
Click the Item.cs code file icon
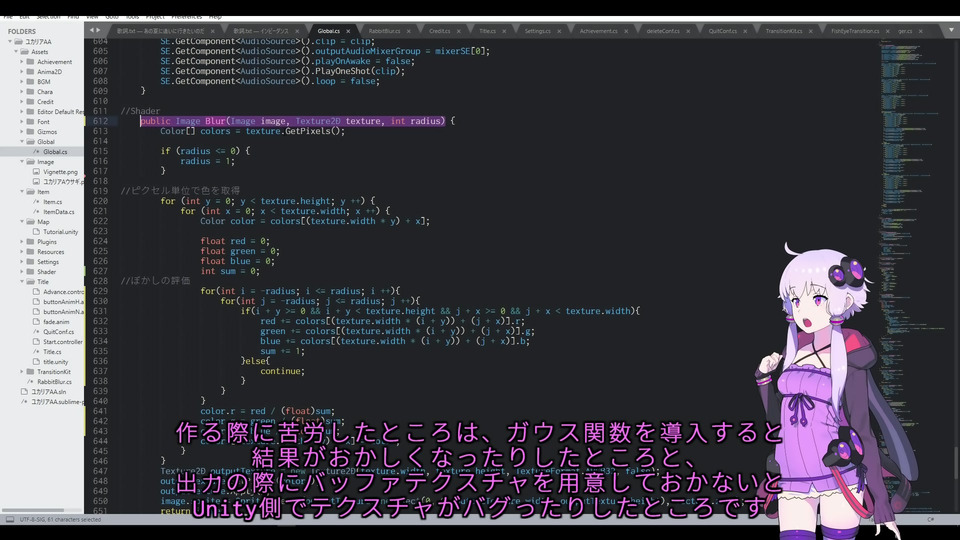36,201
